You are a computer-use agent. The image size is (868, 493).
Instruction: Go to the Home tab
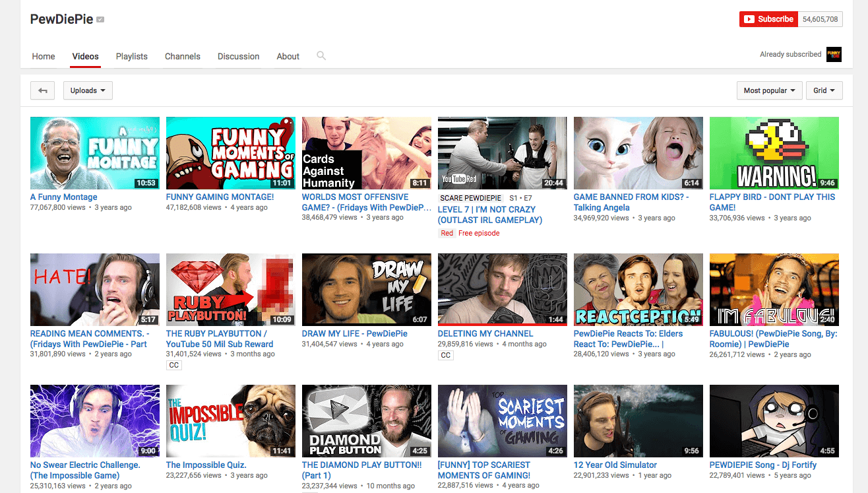[x=44, y=56]
